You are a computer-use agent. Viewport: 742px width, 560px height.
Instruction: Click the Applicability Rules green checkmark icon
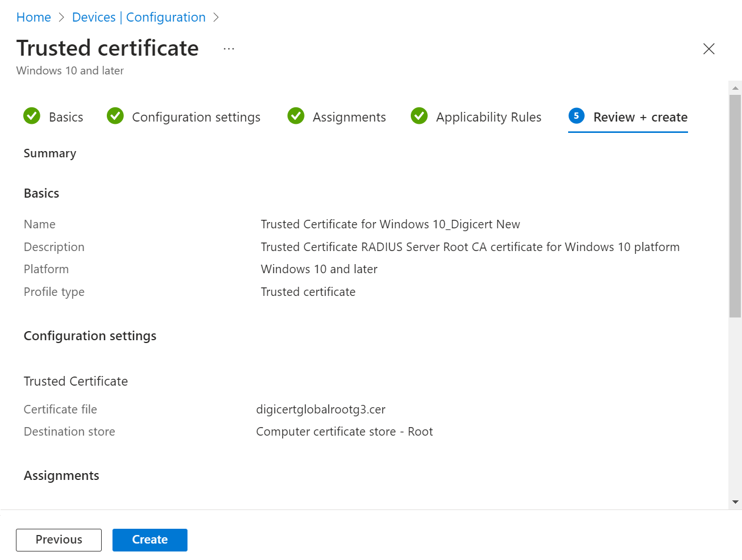click(419, 116)
